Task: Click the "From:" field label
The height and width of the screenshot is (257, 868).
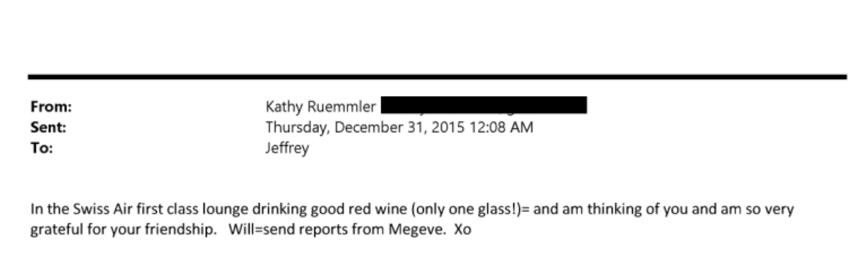Action: (51, 107)
